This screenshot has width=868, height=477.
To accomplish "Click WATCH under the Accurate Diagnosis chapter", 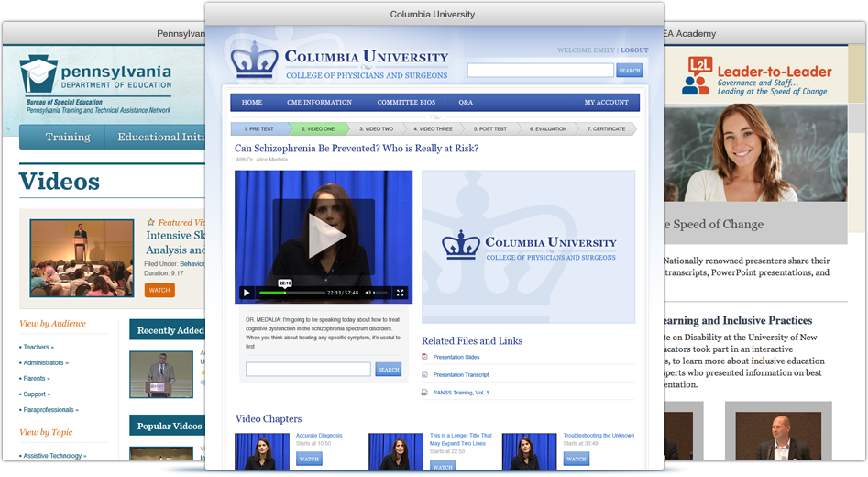I will pyautogui.click(x=309, y=459).
